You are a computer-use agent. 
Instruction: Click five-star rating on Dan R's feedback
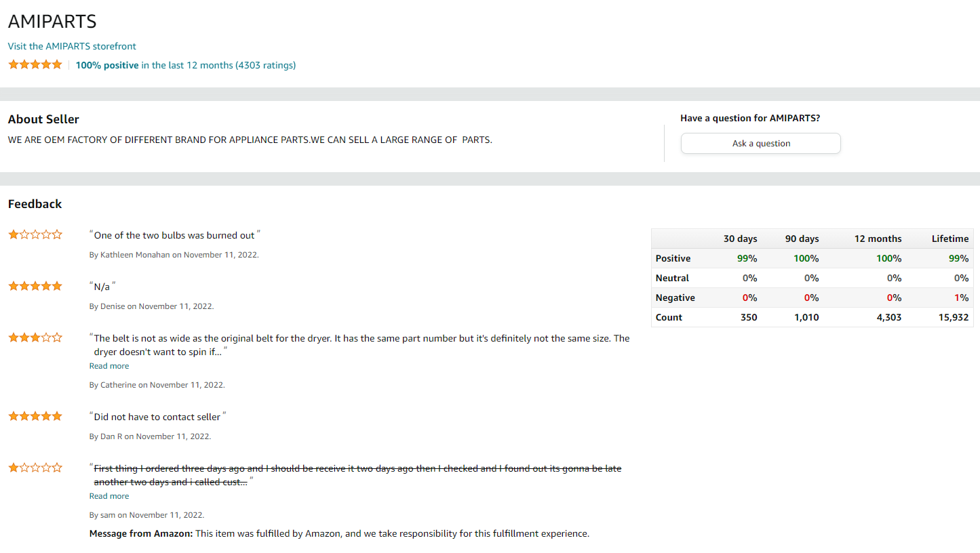pyautogui.click(x=35, y=416)
